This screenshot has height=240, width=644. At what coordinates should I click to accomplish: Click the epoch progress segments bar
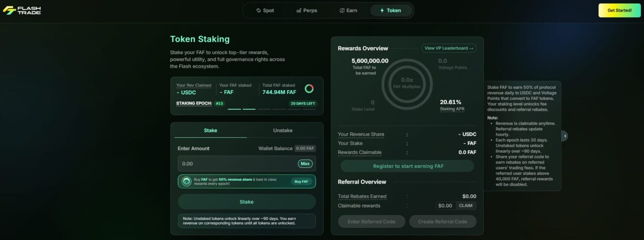click(272, 109)
